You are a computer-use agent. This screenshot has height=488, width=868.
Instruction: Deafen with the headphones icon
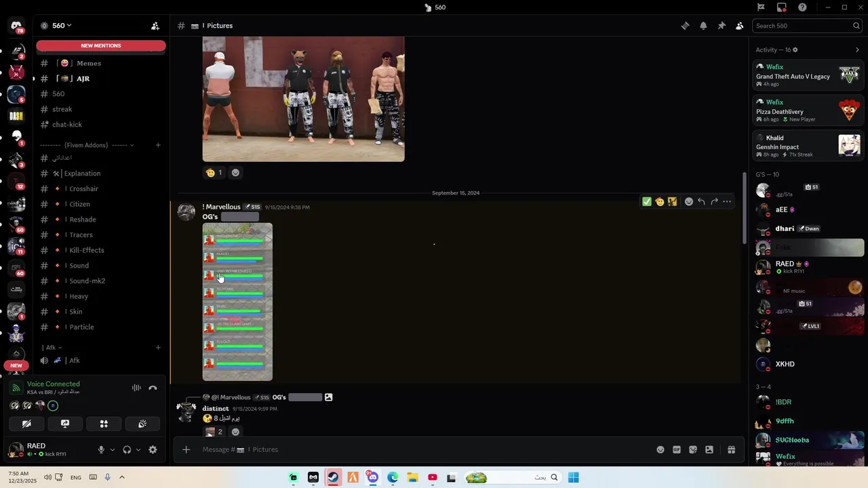(127, 449)
